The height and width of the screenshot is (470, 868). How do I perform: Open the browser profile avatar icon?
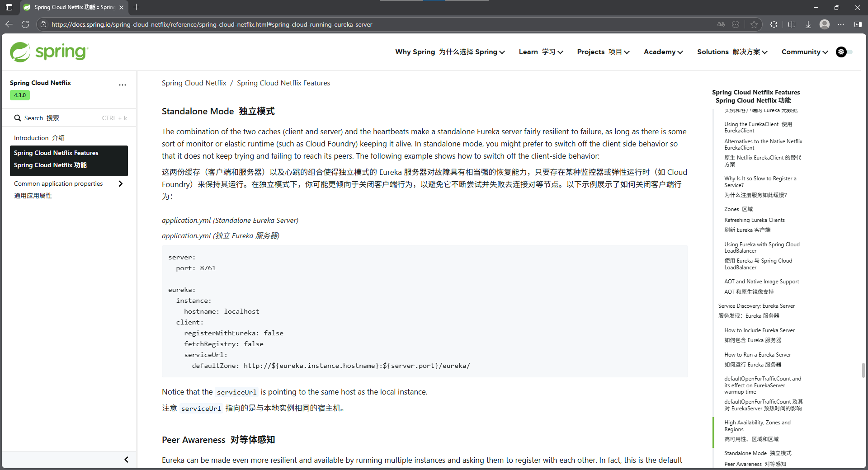[825, 24]
